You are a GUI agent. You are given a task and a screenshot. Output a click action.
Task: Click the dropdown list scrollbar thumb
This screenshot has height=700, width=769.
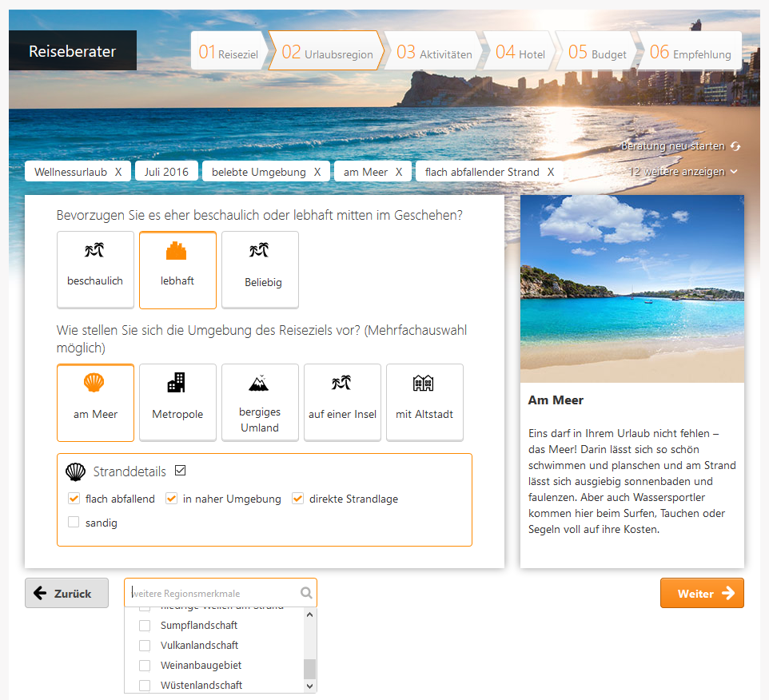pos(309,669)
